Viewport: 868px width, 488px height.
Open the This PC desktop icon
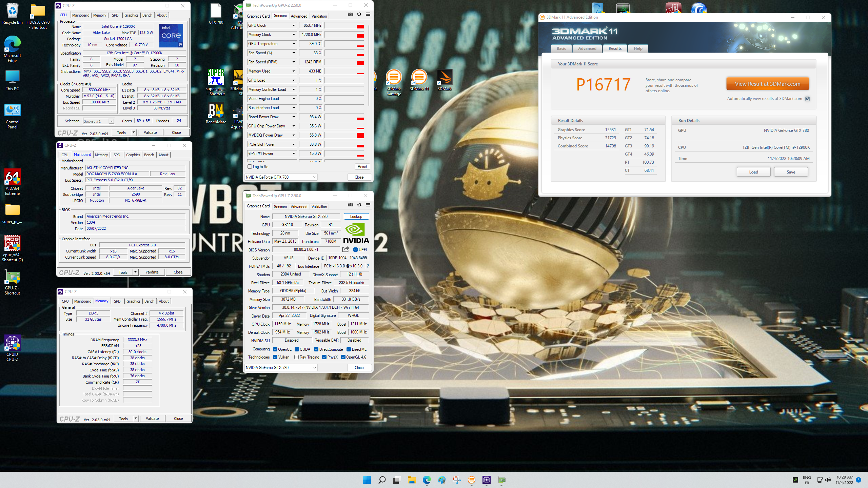[12, 81]
